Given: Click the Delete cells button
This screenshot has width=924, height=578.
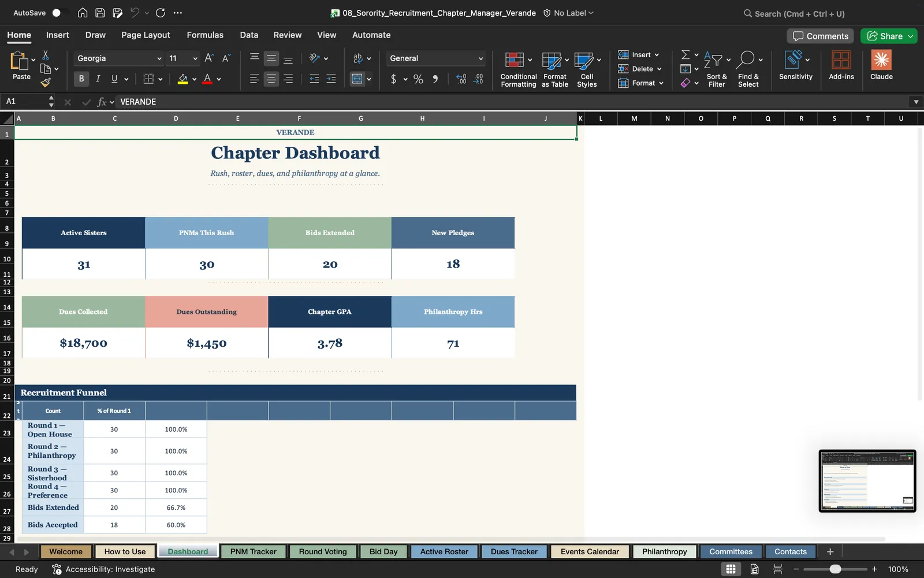Looking at the screenshot, I should [x=640, y=69].
